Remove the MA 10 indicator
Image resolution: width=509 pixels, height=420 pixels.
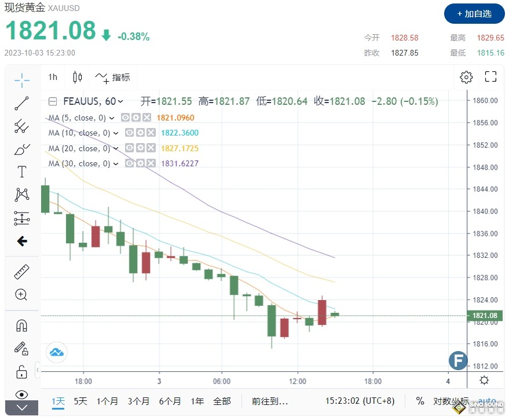tap(151, 133)
